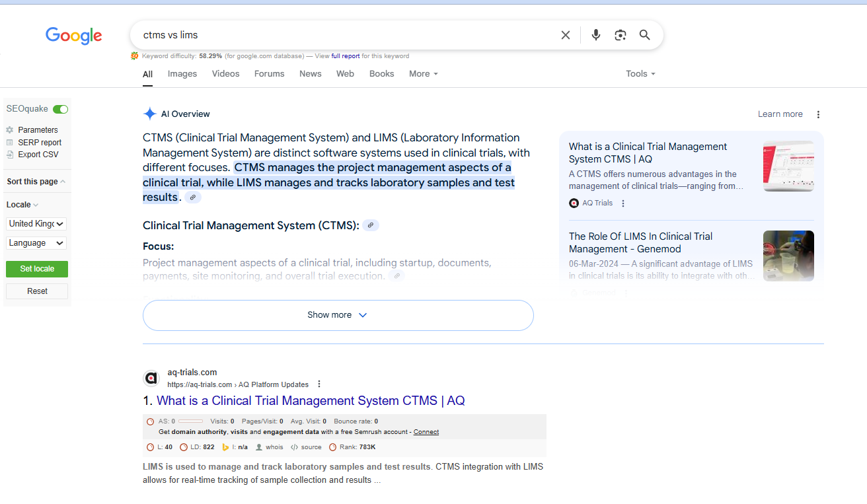Open the full report keyword link
Viewport: 867px width, 504px height.
(346, 56)
